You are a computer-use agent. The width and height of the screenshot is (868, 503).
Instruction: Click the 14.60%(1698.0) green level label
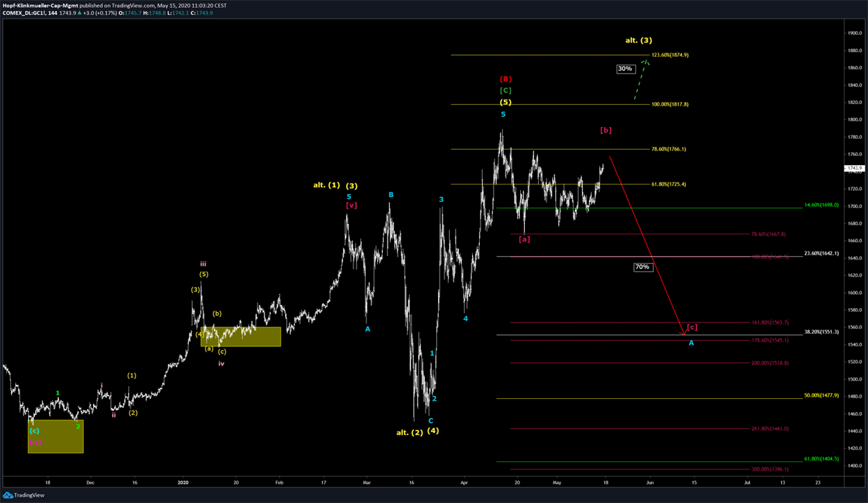tap(821, 205)
